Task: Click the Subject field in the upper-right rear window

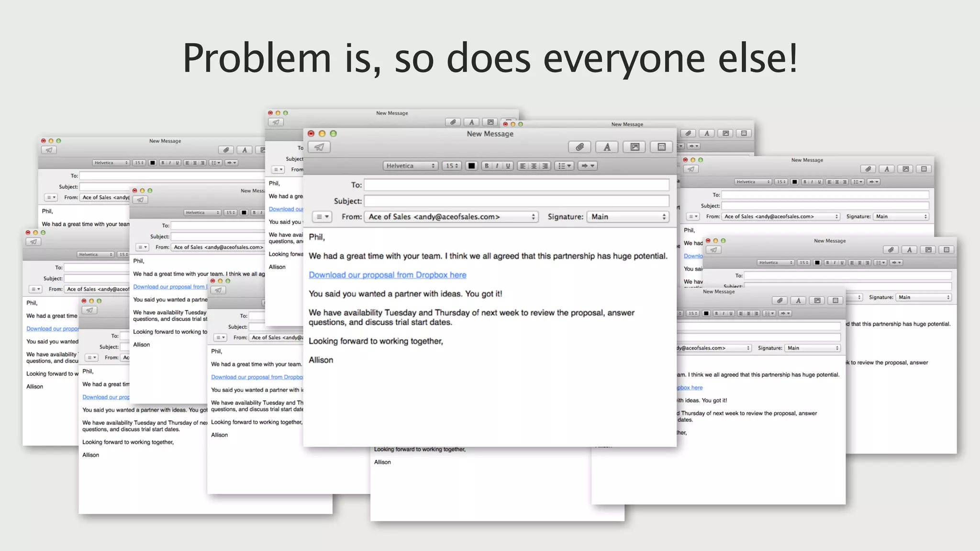Action: 825,206
